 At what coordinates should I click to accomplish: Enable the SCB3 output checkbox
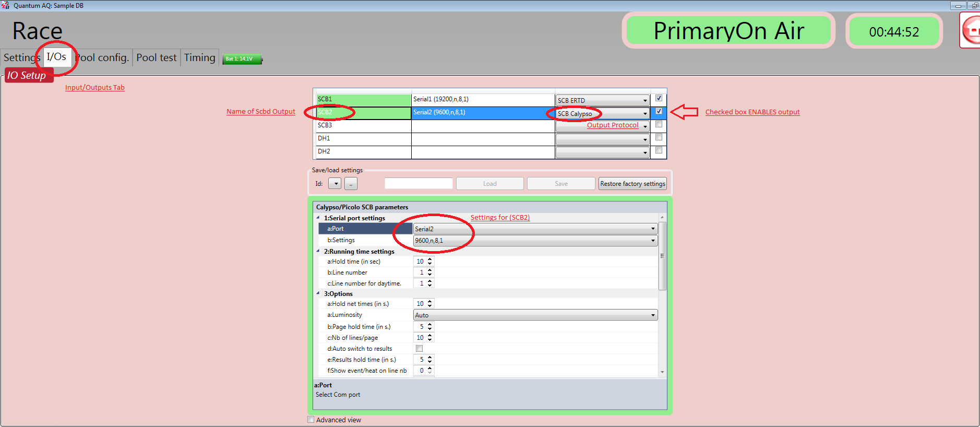(659, 125)
